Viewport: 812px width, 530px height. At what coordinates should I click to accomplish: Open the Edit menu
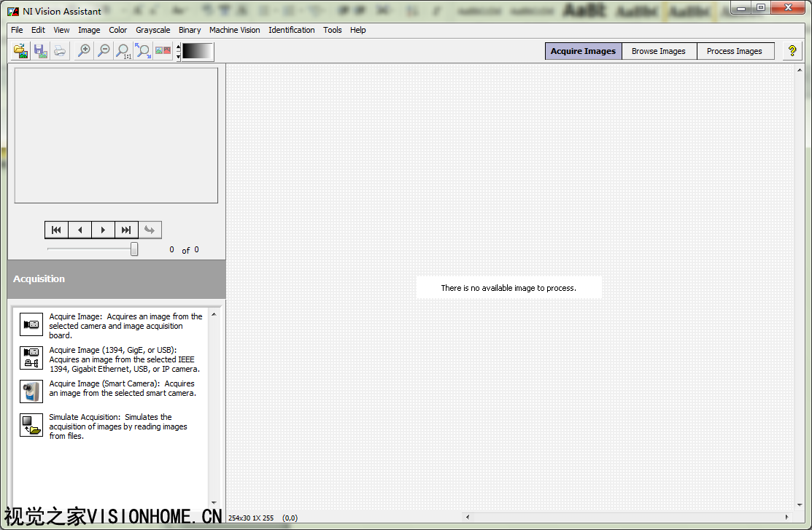38,30
